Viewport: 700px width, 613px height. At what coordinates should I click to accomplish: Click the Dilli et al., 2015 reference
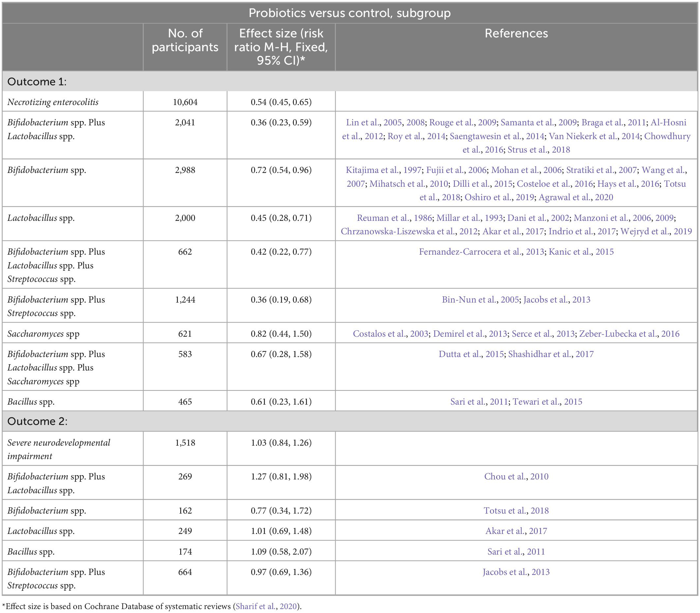483,184
